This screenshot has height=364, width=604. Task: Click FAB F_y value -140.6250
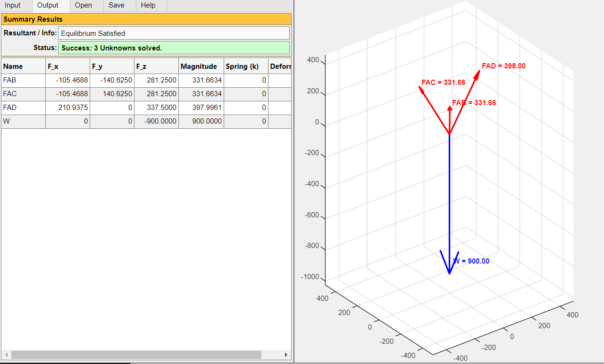coord(112,80)
